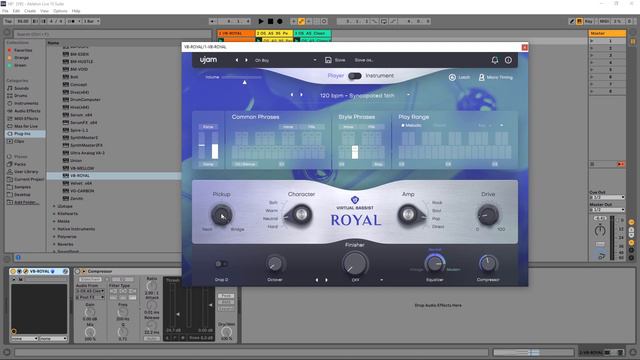Toggle the VB-ROYAL device activator
The height and width of the screenshot is (360, 640).
point(13,271)
